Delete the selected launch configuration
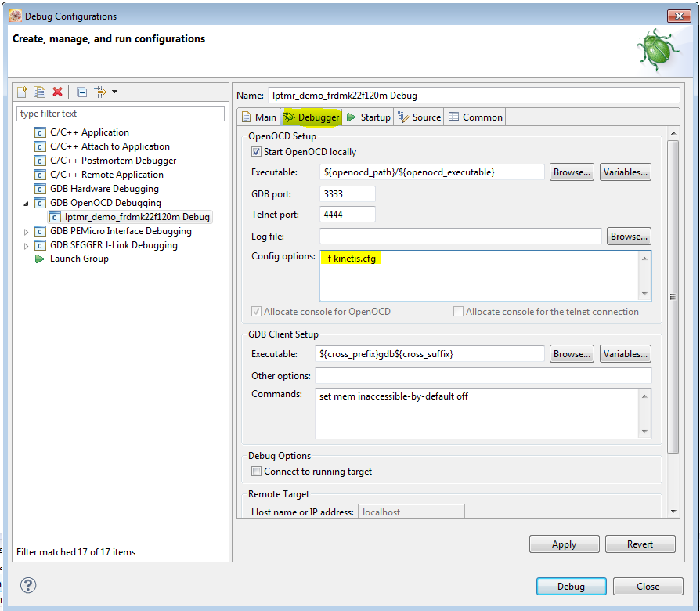 [57, 92]
